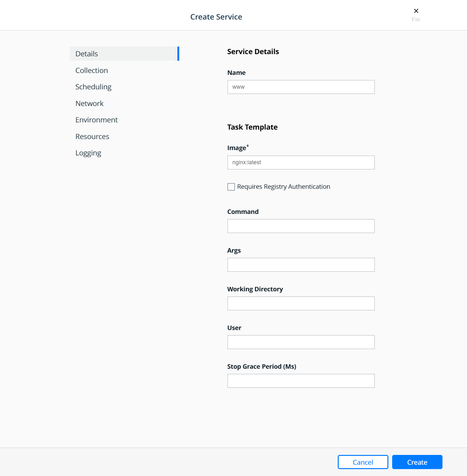Screen dimensions: 467x476
Task: Enable Requires Registry Authentication checkbox
Action: pyautogui.click(x=231, y=187)
